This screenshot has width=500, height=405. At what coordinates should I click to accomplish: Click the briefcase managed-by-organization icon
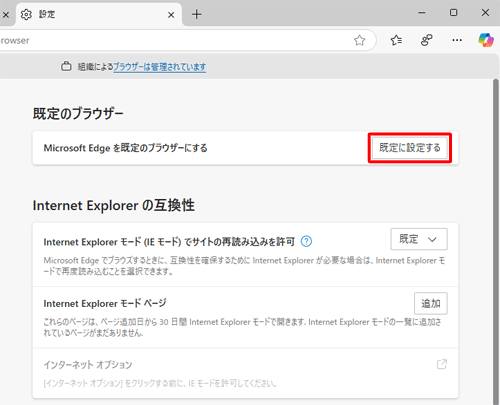66,66
